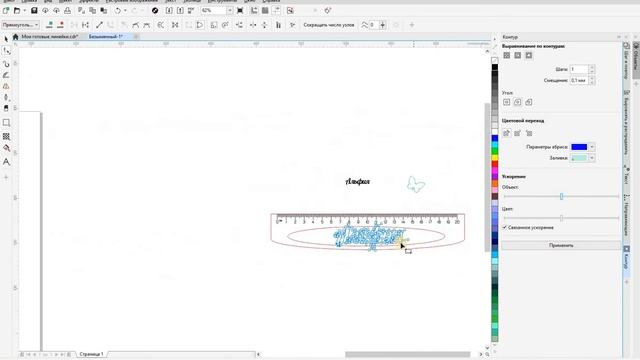Viewport: 640px width, 360px height.
Task: Select the Rectangle tool in toolbox
Action: 6,122
